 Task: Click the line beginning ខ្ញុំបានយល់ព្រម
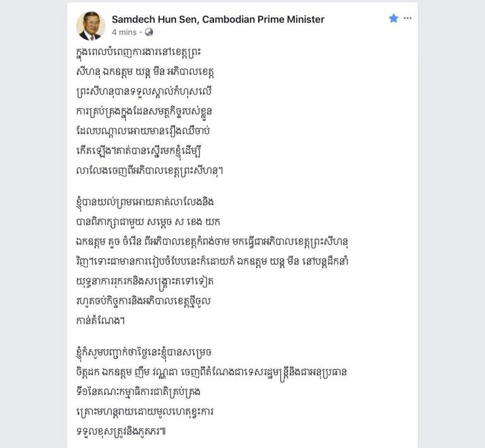click(x=145, y=202)
